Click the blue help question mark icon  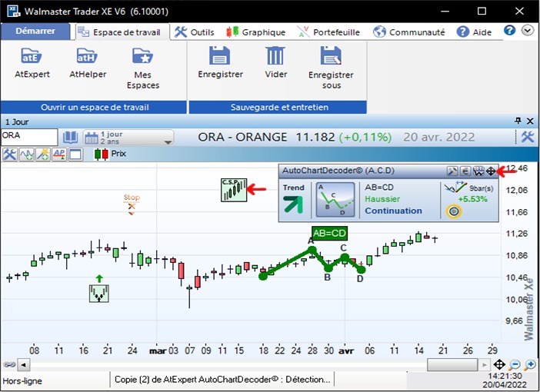[x=509, y=30]
